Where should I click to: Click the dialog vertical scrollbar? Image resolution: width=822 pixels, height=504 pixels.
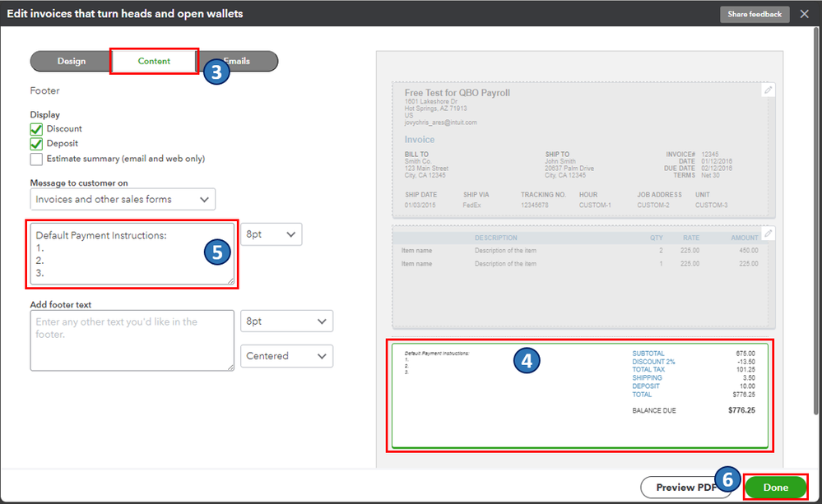[815, 220]
